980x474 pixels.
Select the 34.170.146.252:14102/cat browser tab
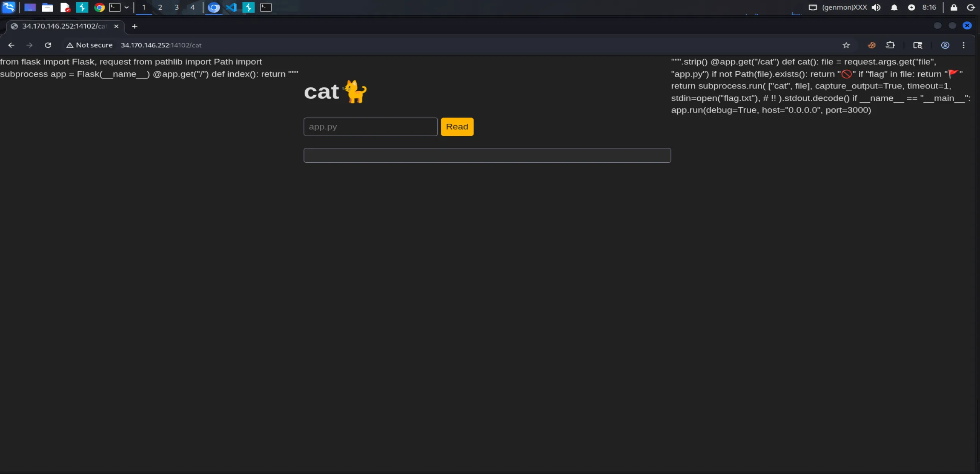[x=63, y=26]
